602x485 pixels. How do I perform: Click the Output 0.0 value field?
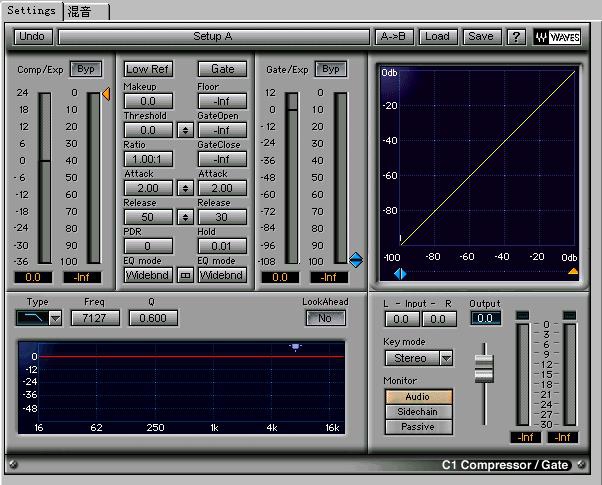click(x=486, y=318)
